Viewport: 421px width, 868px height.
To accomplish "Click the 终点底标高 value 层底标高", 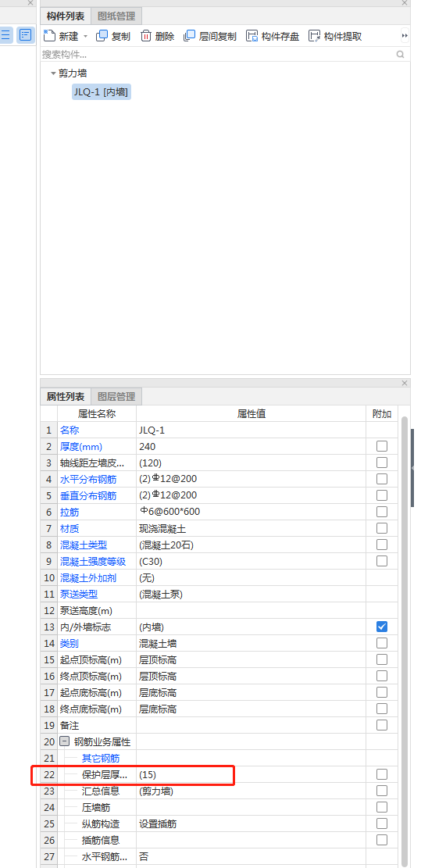I will click(158, 709).
